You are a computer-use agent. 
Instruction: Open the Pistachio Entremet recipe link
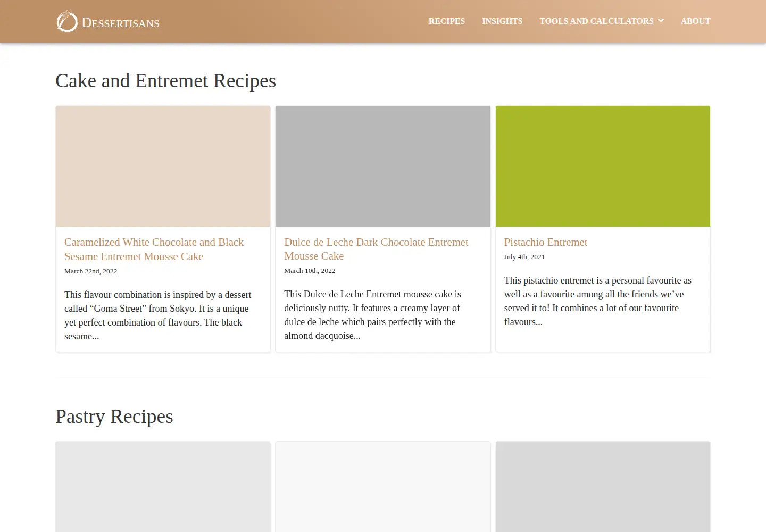545,242
